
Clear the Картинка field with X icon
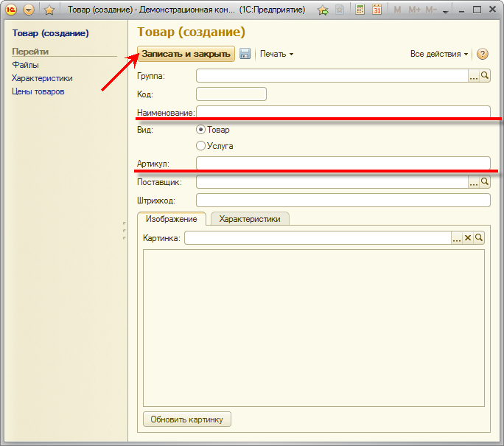[467, 237]
